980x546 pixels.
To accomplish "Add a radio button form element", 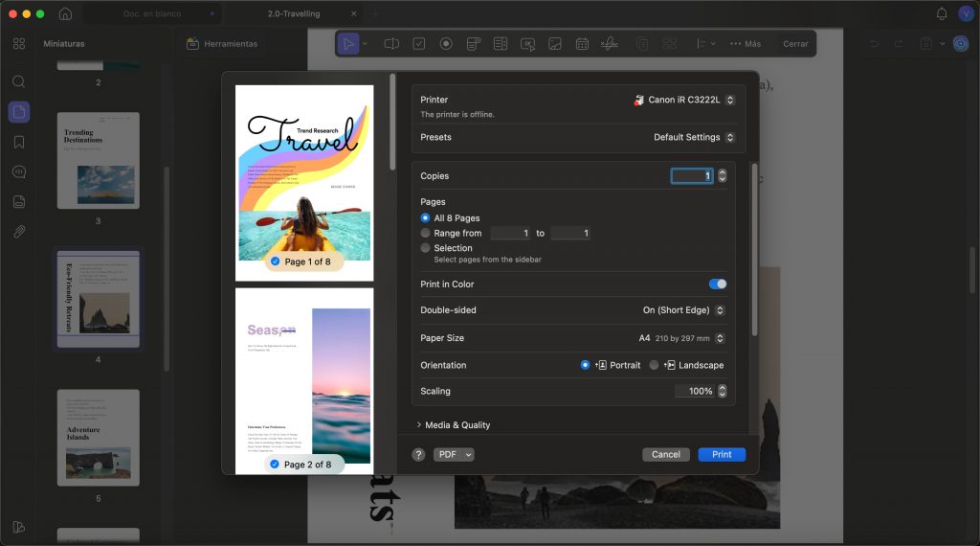I will pyautogui.click(x=446, y=44).
